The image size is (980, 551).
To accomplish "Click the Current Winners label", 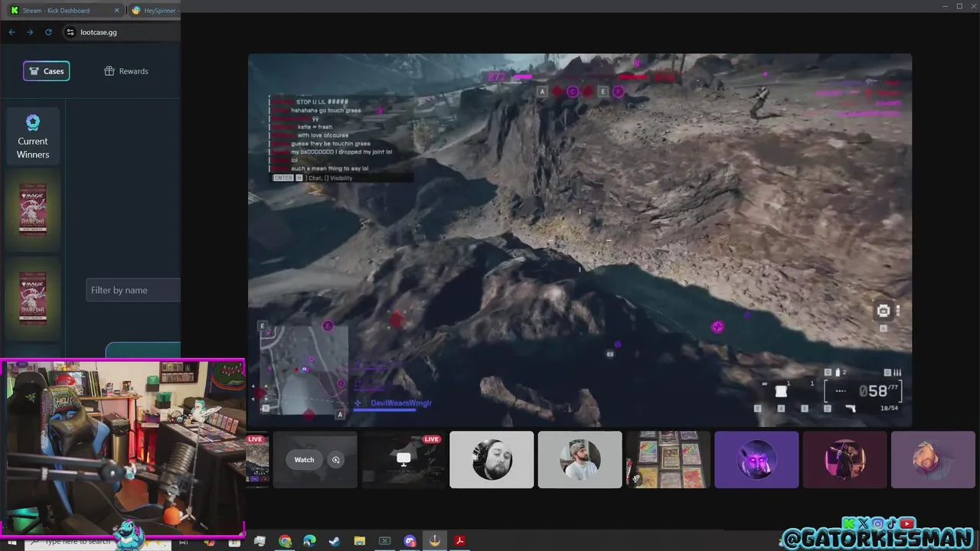I will pos(33,148).
